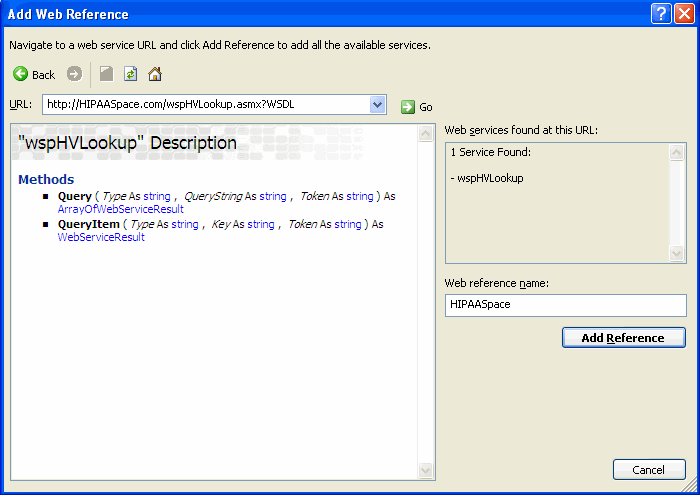Open the URL history dropdown arrow
The width and height of the screenshot is (700, 495).
(x=378, y=104)
